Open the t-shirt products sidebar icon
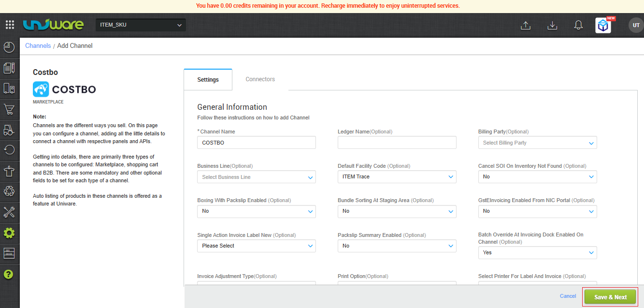This screenshot has width=644, height=308. click(x=9, y=171)
